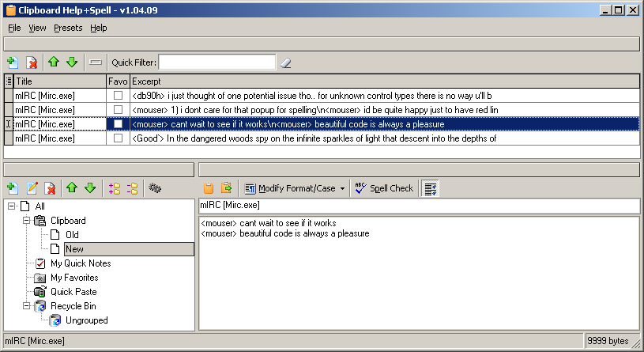Click the expand all tree nodes icon
This screenshot has height=352, width=644.
[x=114, y=188]
